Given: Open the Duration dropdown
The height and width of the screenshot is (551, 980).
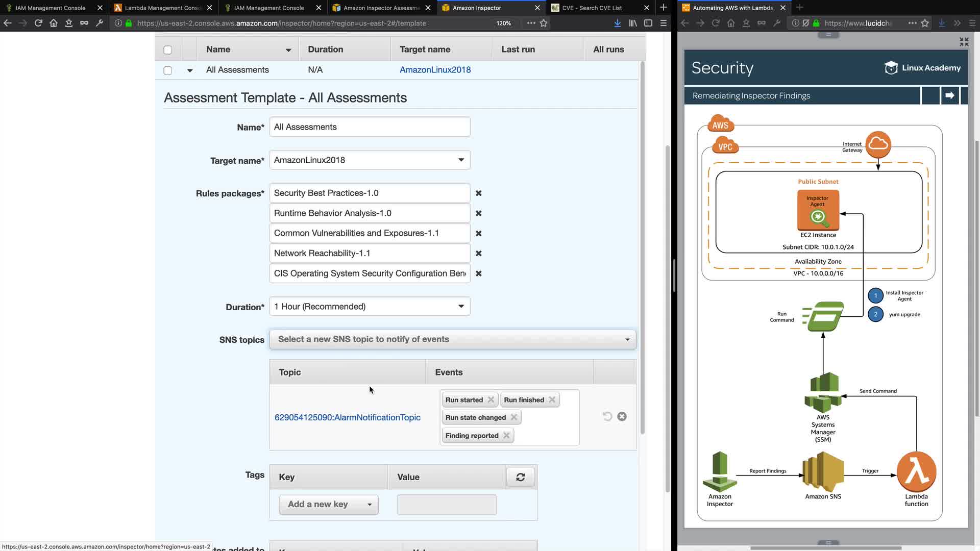Looking at the screenshot, I should tap(370, 307).
